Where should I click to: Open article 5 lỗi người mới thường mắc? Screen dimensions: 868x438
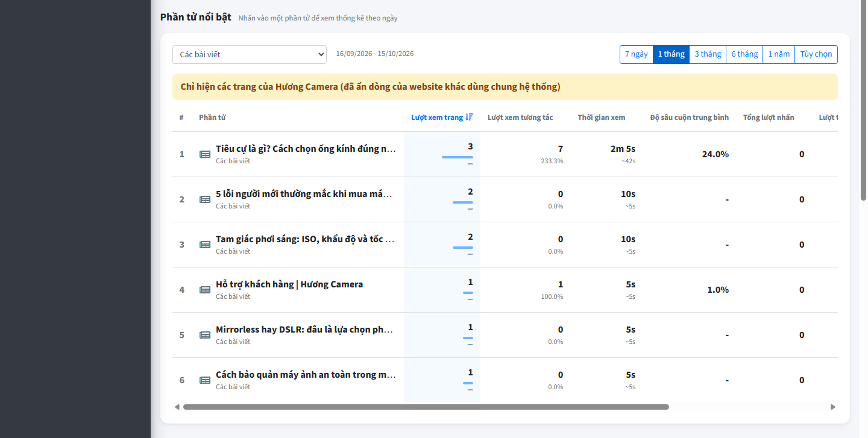pos(304,194)
